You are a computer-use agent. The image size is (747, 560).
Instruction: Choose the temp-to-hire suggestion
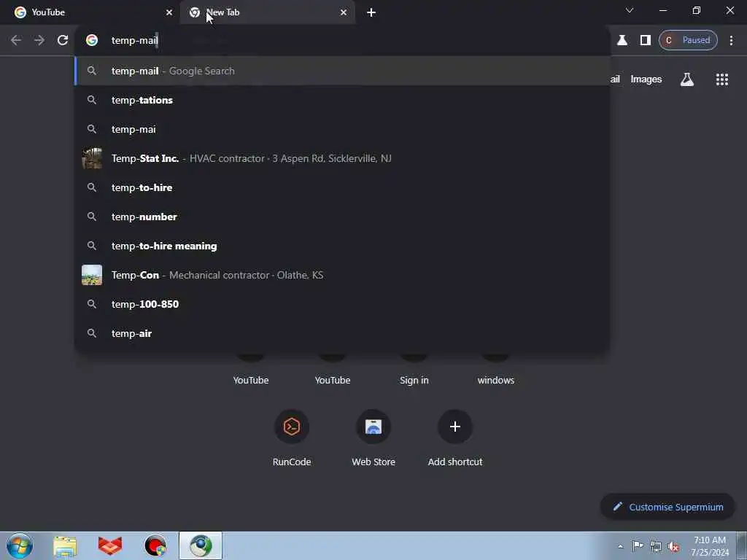tap(342, 187)
